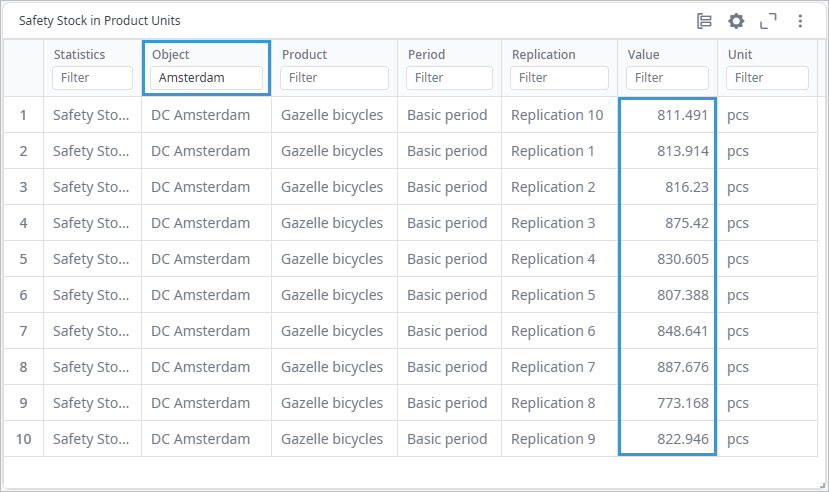Screen dimensions: 829x492
Task: Expand the table to full screen
Action: pyautogui.click(x=768, y=21)
